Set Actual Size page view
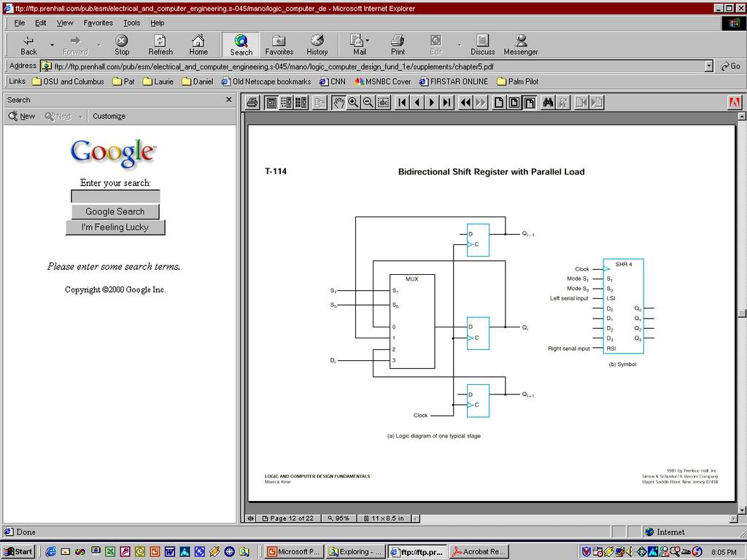The height and width of the screenshot is (560, 747). point(499,103)
